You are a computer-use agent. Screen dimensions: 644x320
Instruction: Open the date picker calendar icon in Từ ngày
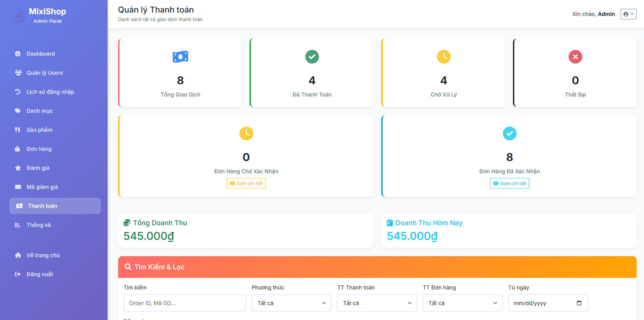579,303
